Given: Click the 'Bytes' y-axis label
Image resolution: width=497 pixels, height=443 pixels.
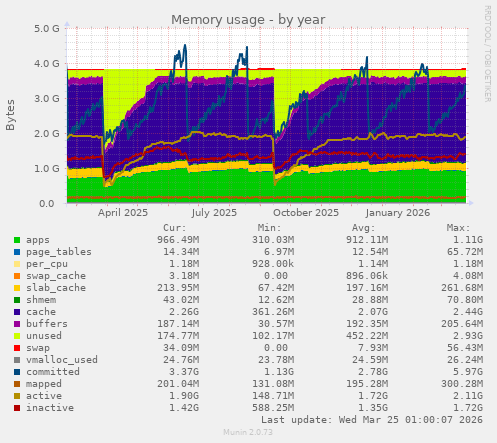Looking at the screenshot, I should 10,115.
